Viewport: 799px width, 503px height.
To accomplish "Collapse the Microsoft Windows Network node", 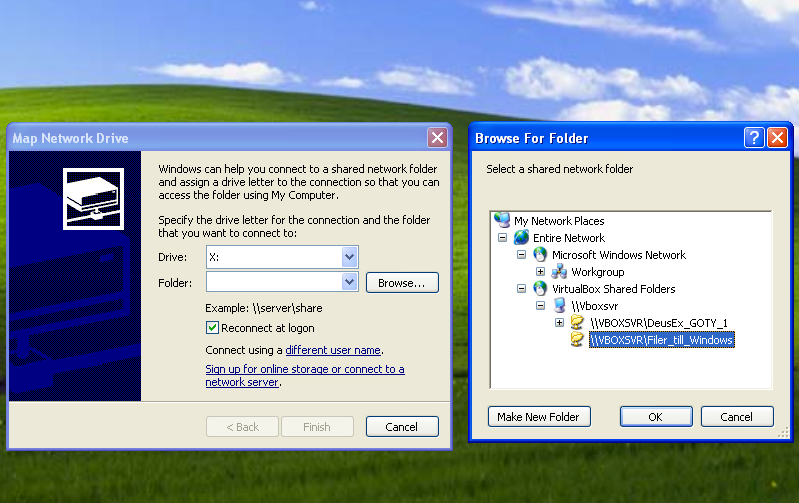I will pos(521,255).
